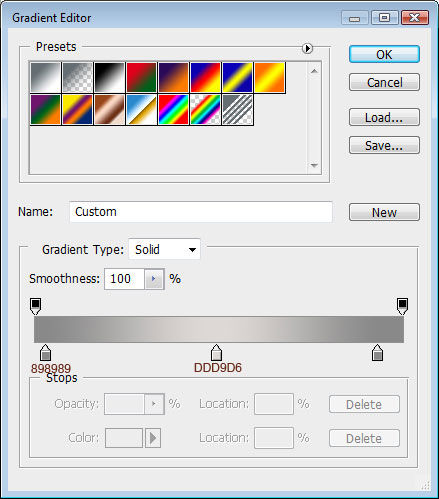Viewport: 439px width, 499px height.
Task: Select the left 898989 color stop
Action: (45, 353)
